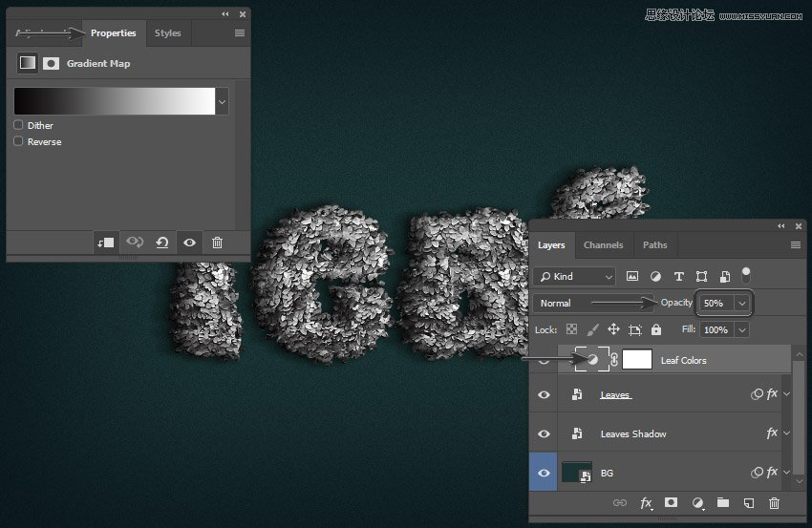Screen dimensions: 812x528
Task: Open the gradient picker dropdown arrow
Action: pos(223,101)
